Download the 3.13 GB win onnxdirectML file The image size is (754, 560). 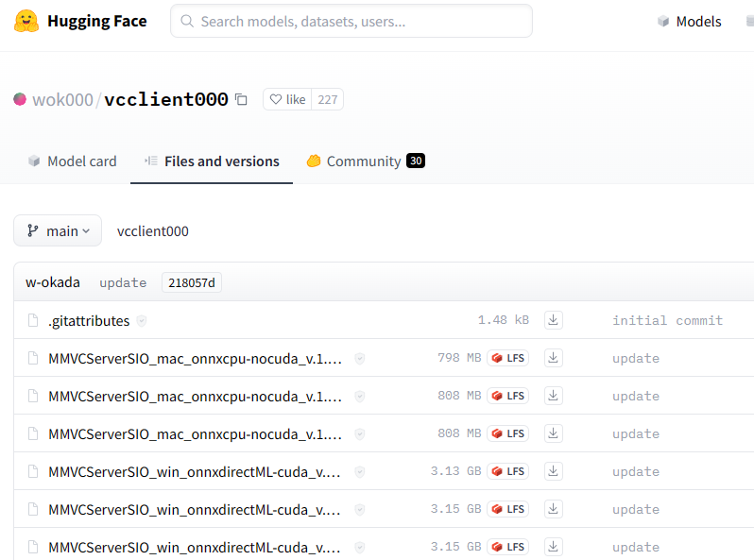(x=554, y=471)
